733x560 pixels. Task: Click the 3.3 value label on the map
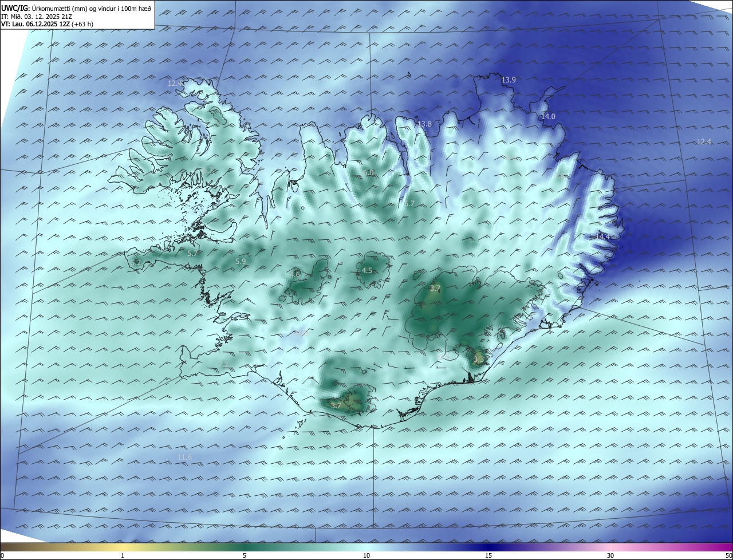pyautogui.click(x=479, y=360)
